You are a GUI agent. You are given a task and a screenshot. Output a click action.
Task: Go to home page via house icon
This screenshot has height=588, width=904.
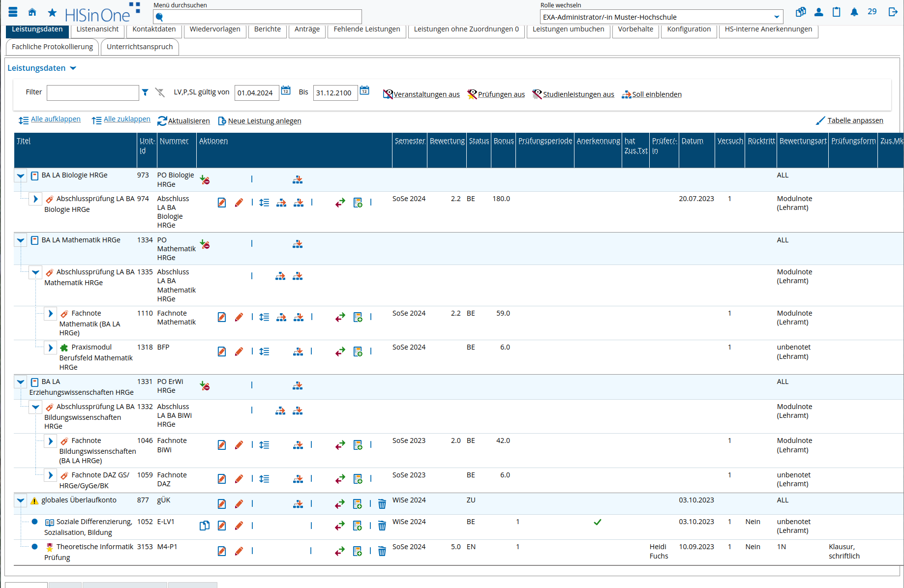click(x=32, y=12)
